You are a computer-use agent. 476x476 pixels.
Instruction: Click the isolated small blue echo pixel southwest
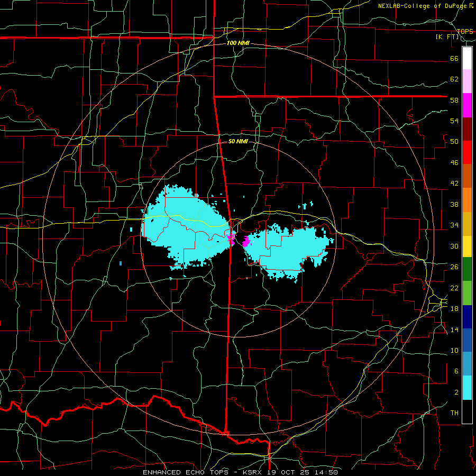point(121,263)
